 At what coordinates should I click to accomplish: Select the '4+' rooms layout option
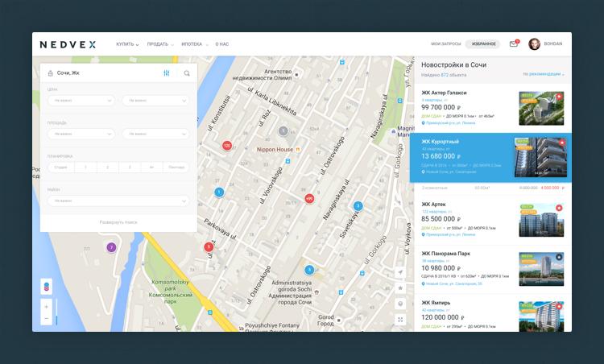151,168
